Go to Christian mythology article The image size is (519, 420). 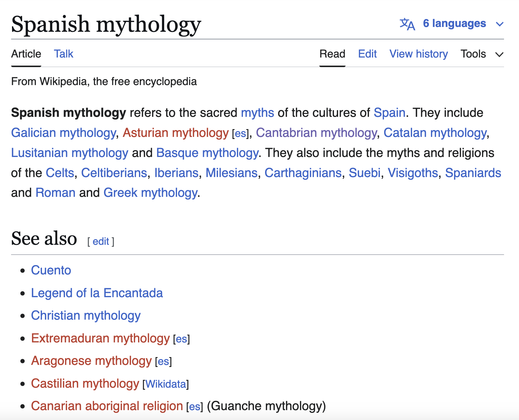click(x=86, y=315)
